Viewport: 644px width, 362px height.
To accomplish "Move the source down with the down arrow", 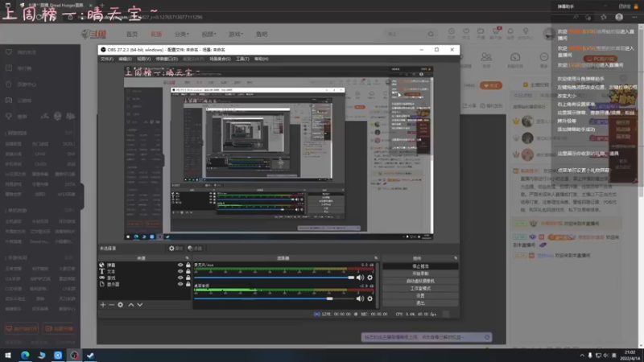I will (x=140, y=305).
